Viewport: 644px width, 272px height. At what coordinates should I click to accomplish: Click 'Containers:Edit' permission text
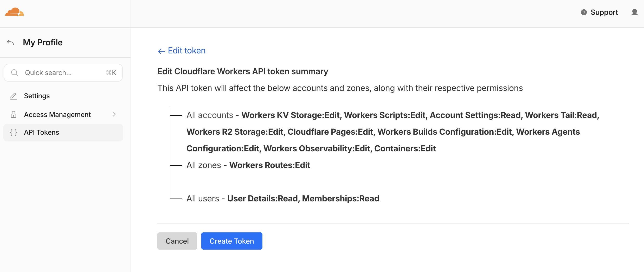[x=405, y=149]
